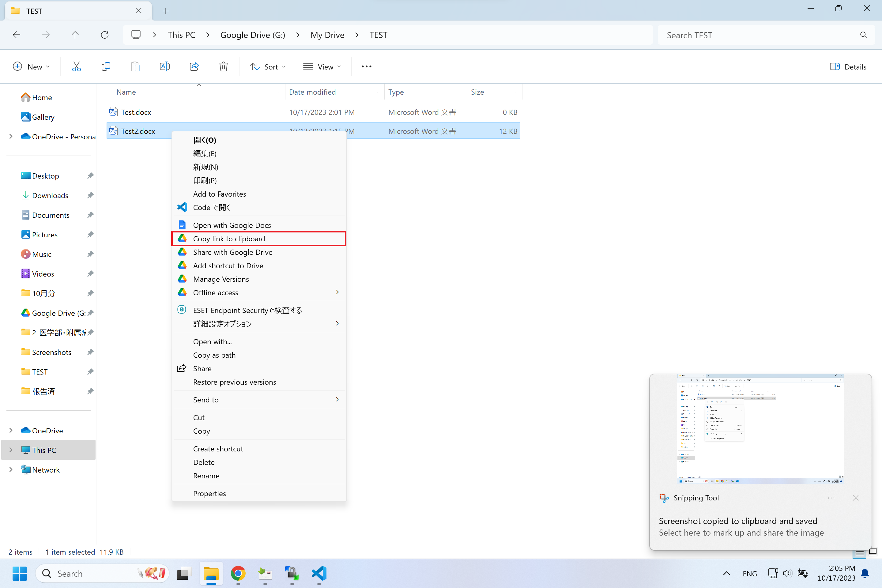882x588 pixels.
Task: Switch to details view icon in status bar
Action: pos(860,553)
